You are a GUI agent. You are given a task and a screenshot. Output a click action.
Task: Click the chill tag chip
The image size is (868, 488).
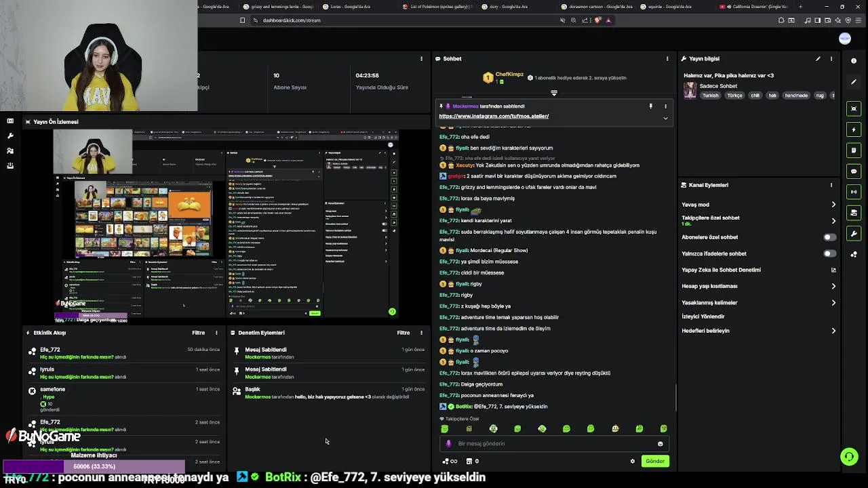[755, 96]
